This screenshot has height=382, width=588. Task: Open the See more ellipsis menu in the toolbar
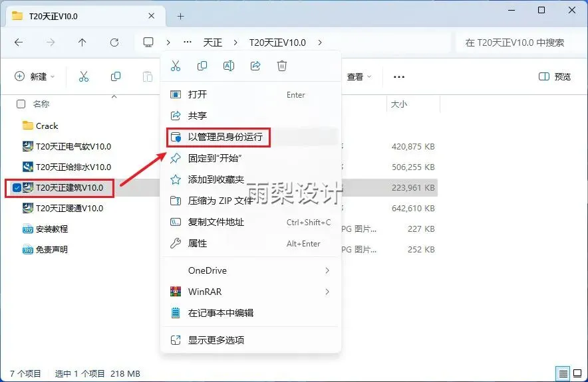point(399,77)
